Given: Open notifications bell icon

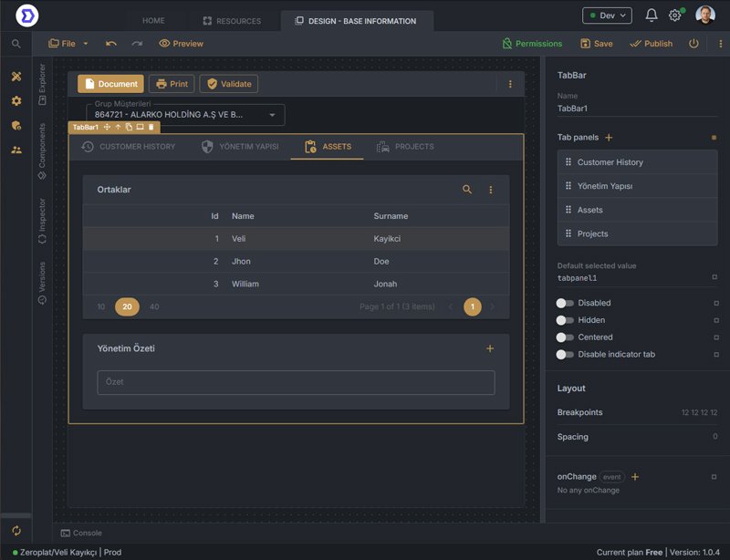Looking at the screenshot, I should pyautogui.click(x=651, y=16).
